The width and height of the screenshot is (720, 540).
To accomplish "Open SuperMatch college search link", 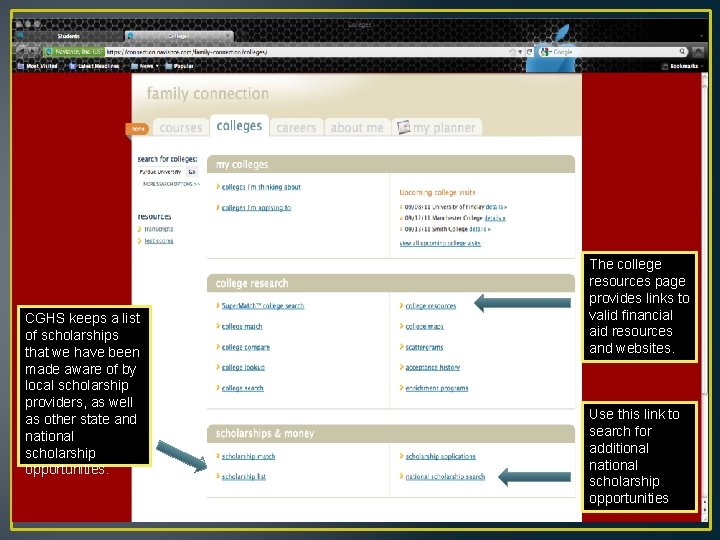I will coord(263,306).
